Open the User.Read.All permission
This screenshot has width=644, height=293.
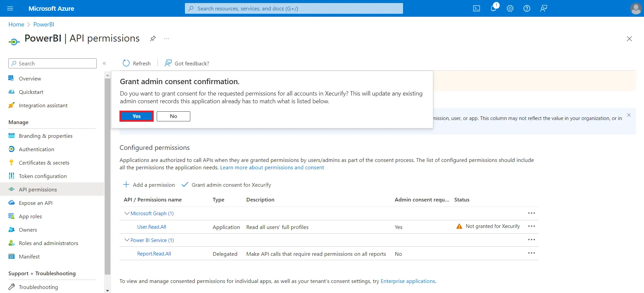(x=152, y=227)
